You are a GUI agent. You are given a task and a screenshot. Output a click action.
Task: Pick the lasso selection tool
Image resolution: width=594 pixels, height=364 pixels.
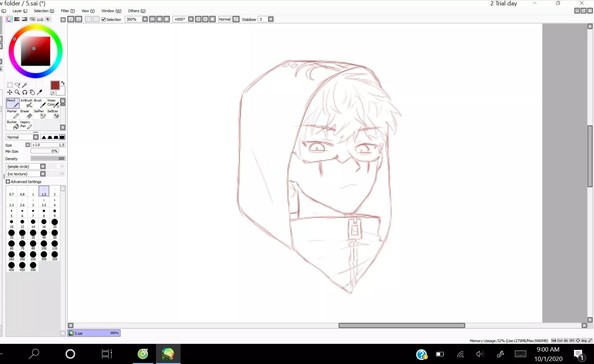click(17, 85)
